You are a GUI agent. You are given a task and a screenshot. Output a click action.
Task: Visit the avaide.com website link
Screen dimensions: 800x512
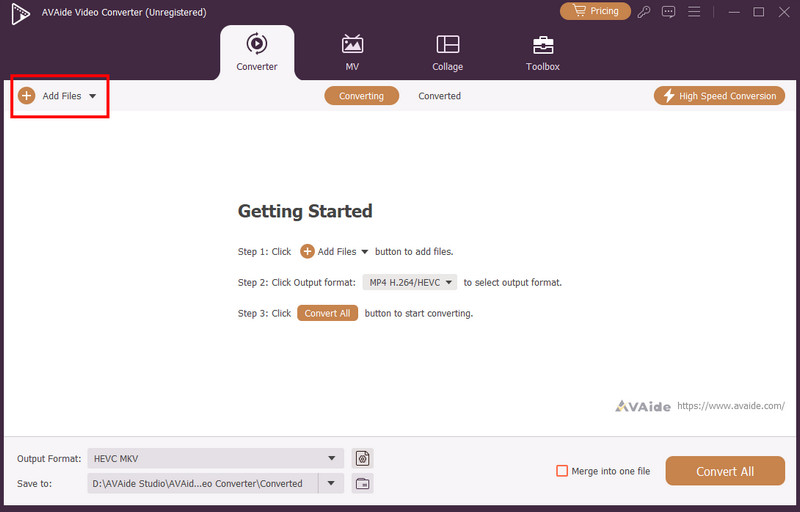(729, 406)
